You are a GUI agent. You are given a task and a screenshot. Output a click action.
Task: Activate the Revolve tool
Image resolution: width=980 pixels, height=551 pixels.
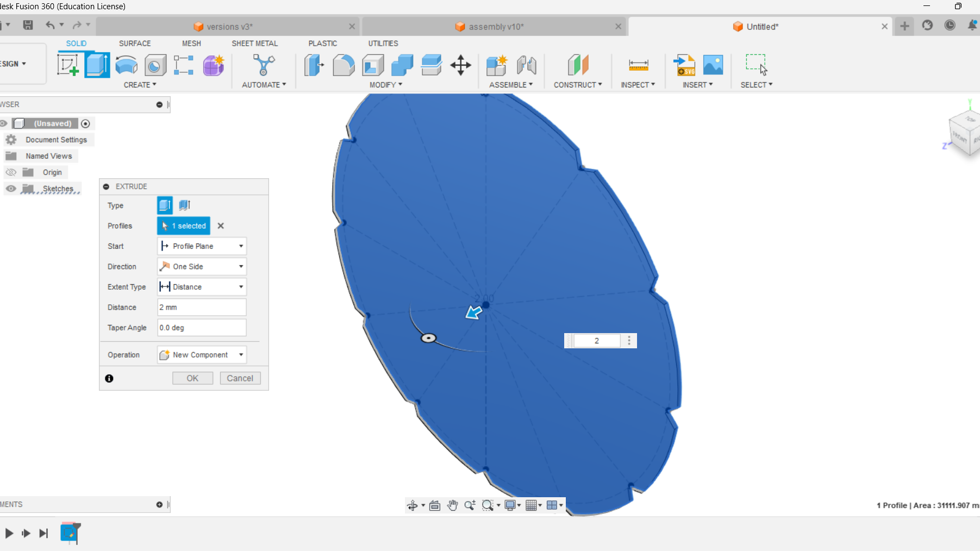[126, 65]
